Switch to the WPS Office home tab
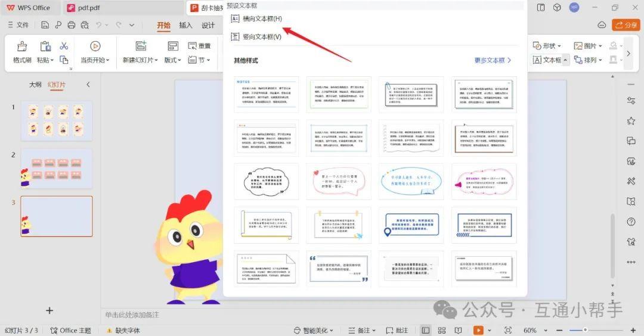Image resolution: width=644 pixels, height=336 pixels. pos(29,8)
